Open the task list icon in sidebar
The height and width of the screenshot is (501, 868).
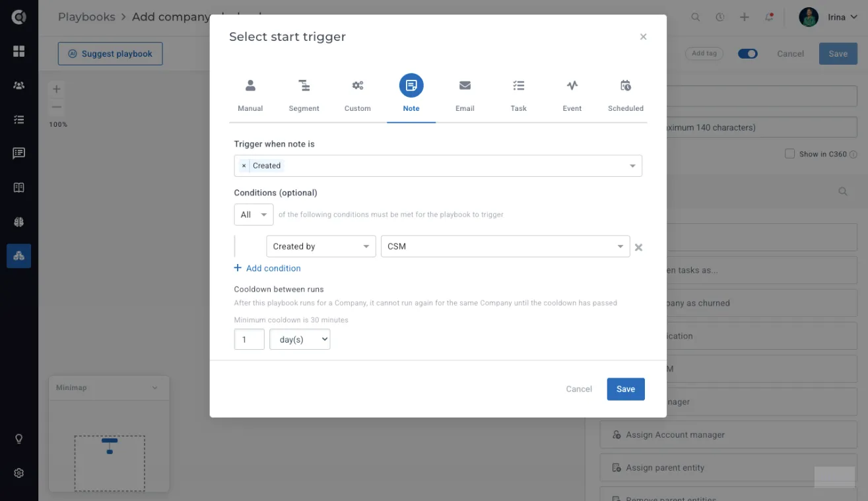tap(18, 119)
